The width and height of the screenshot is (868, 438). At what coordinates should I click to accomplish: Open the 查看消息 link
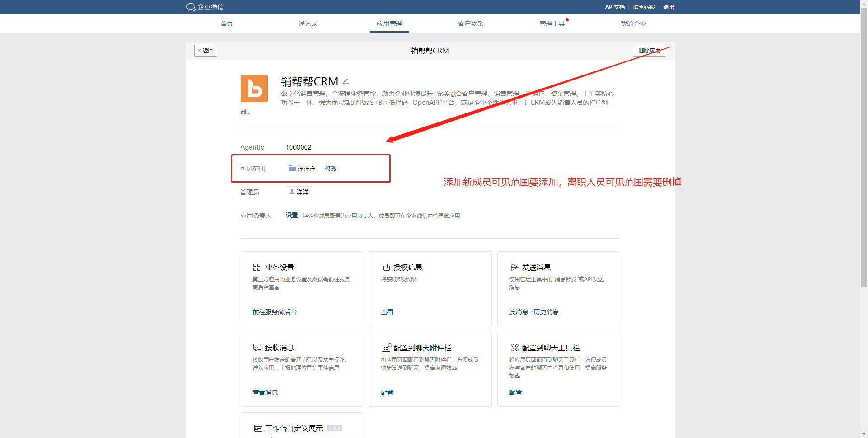pyautogui.click(x=265, y=392)
